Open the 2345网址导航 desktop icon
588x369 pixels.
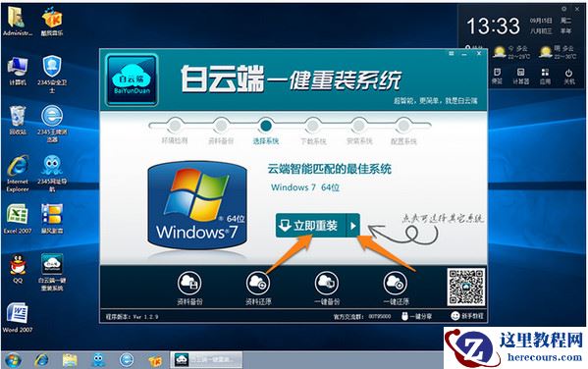(52, 174)
